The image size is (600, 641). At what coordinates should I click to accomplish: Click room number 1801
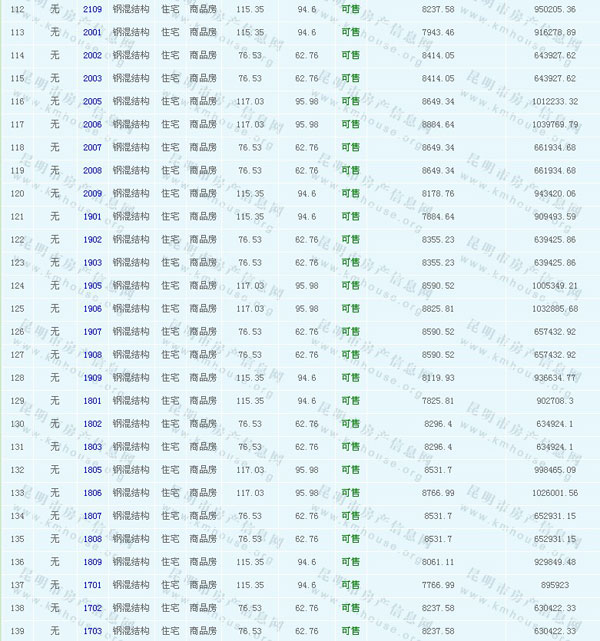92,401
